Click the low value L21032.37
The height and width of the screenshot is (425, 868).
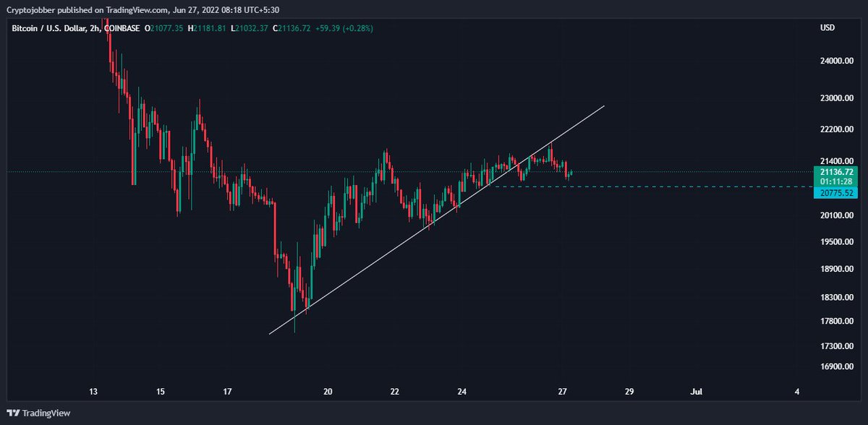coord(250,28)
